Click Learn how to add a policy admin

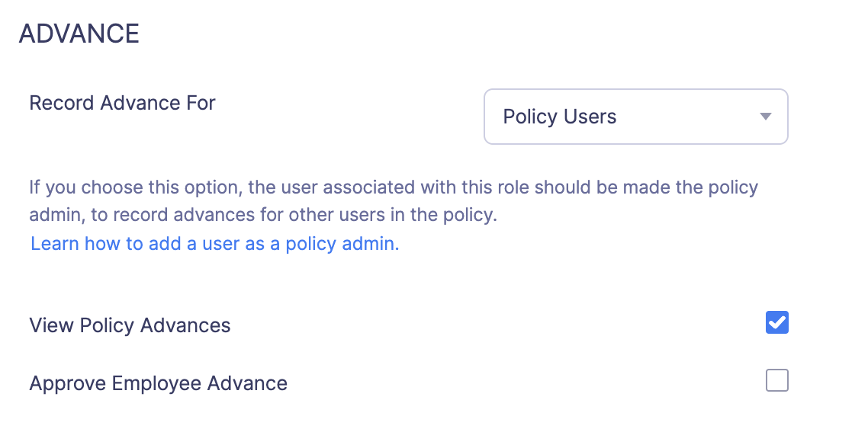click(214, 243)
